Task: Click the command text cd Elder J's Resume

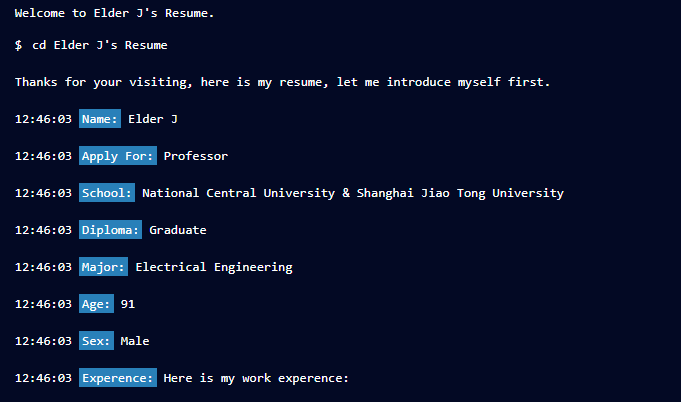Action: pyautogui.click(x=99, y=45)
